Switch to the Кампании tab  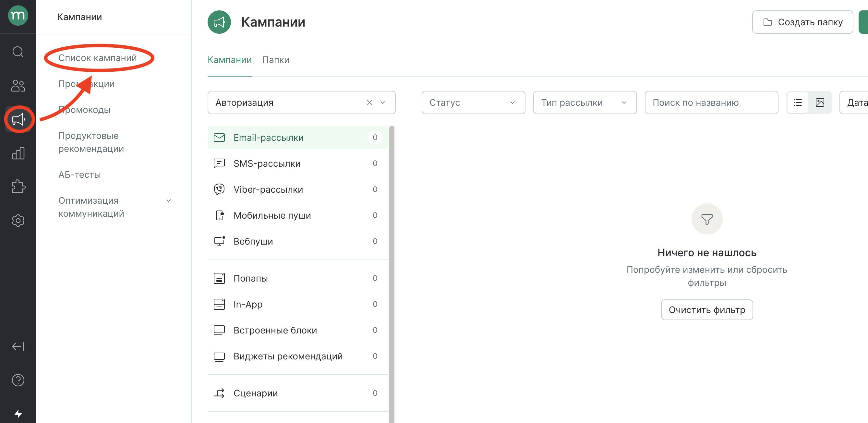coord(229,60)
